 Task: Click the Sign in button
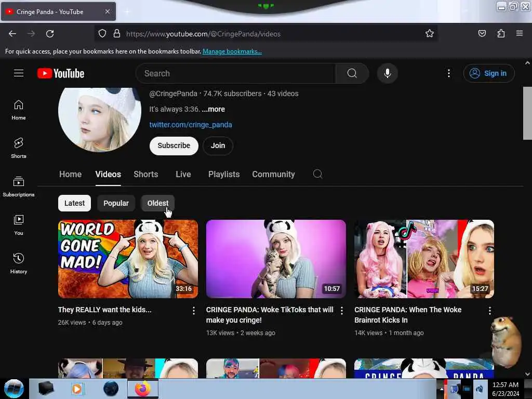489,73
